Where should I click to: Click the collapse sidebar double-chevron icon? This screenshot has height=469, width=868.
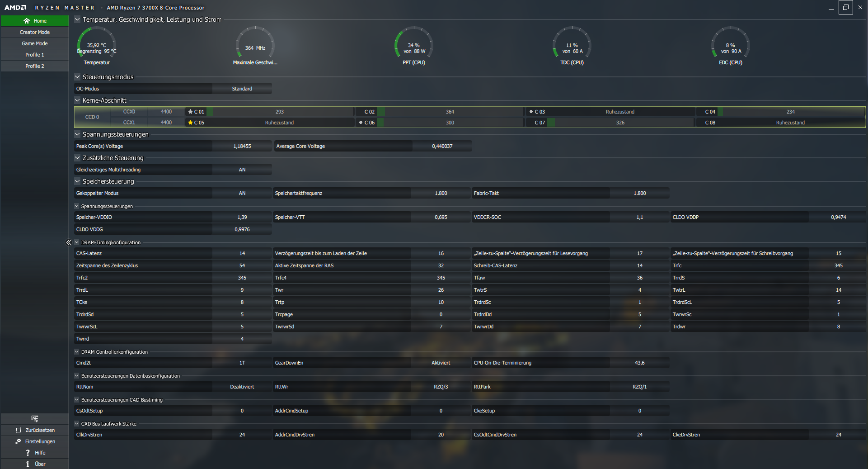point(69,242)
